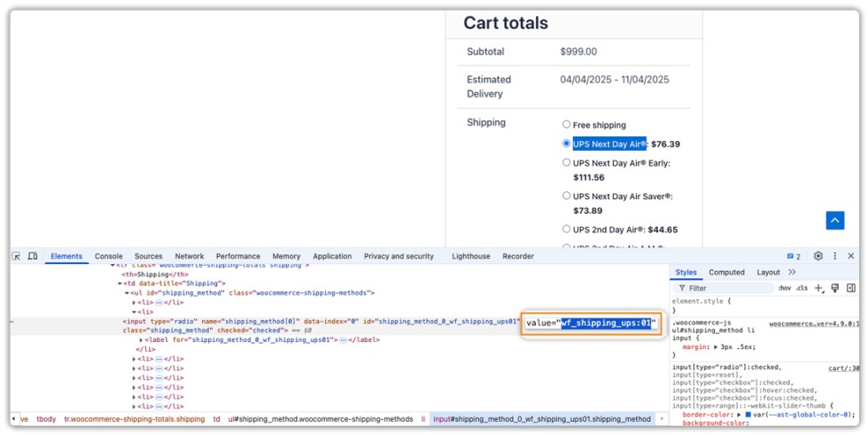Toggle the computed styles sidebar icon
The width and height of the screenshot is (868, 435).
click(x=850, y=288)
